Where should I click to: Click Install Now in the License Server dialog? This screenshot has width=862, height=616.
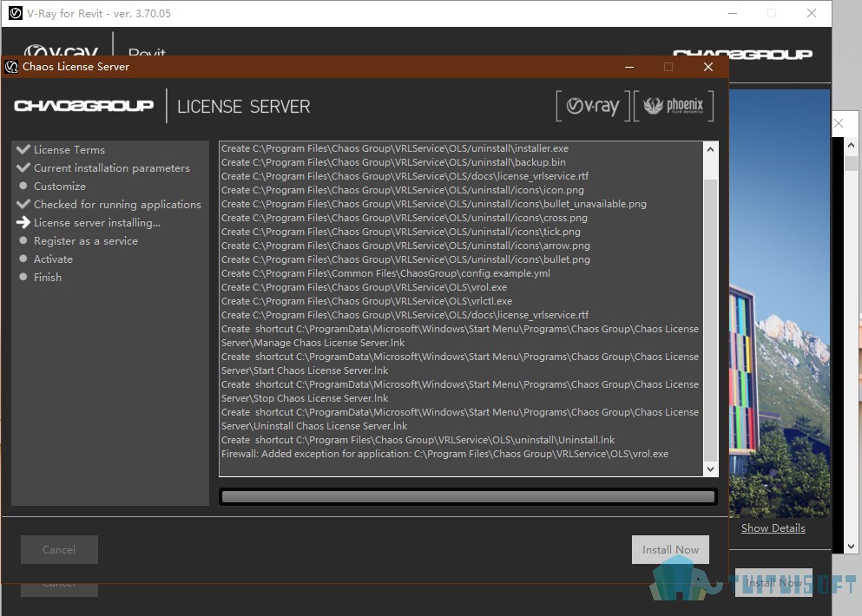pos(671,549)
